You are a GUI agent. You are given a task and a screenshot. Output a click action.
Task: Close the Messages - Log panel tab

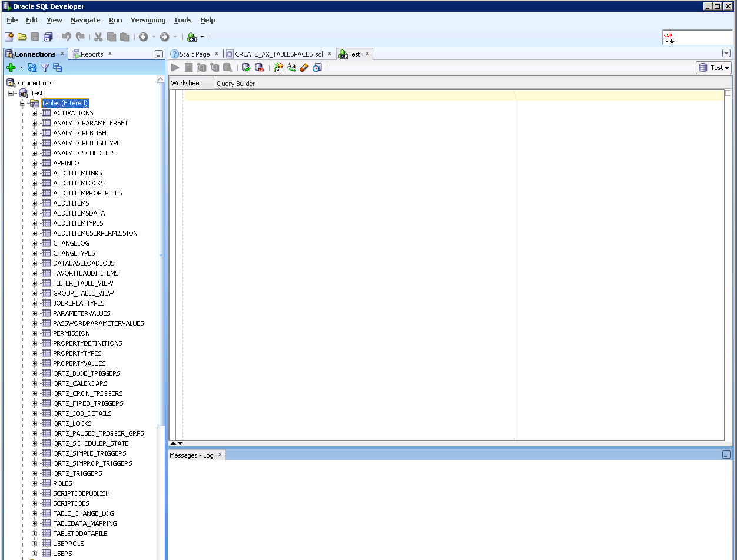click(x=220, y=455)
